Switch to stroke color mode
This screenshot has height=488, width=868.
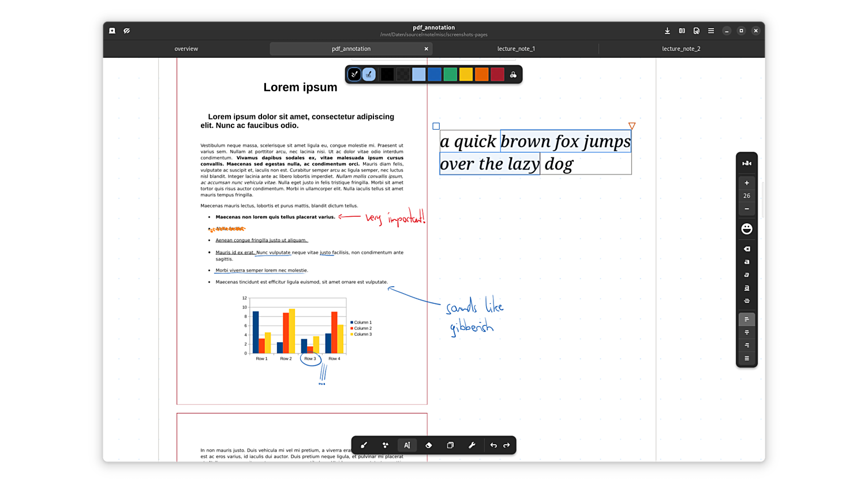coord(354,74)
